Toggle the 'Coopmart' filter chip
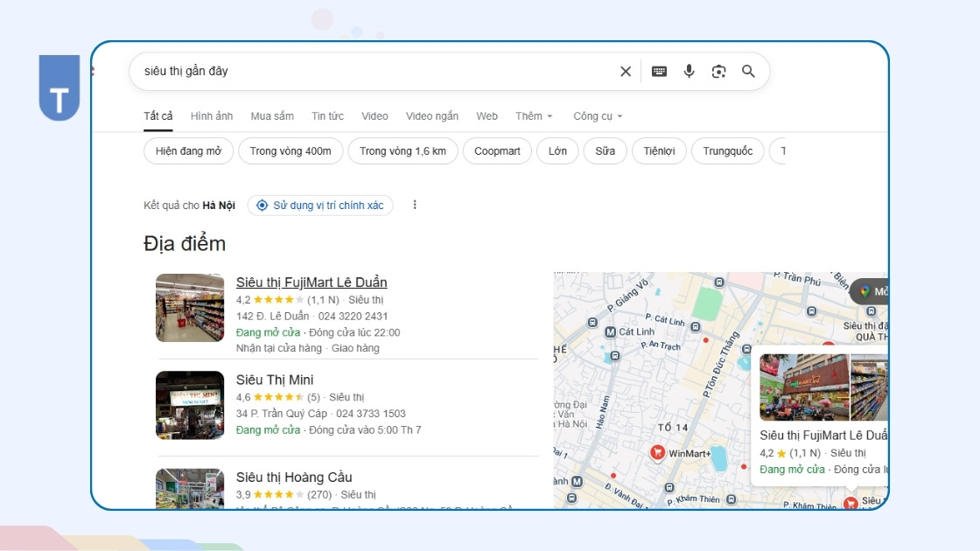The width and height of the screenshot is (980, 551). [497, 150]
